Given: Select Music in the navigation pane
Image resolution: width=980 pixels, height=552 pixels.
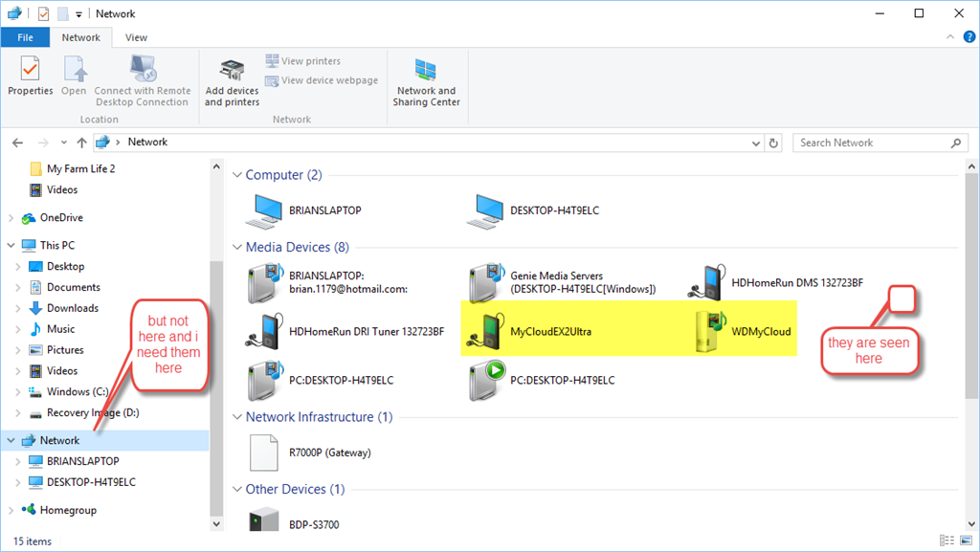Looking at the screenshot, I should (53, 329).
